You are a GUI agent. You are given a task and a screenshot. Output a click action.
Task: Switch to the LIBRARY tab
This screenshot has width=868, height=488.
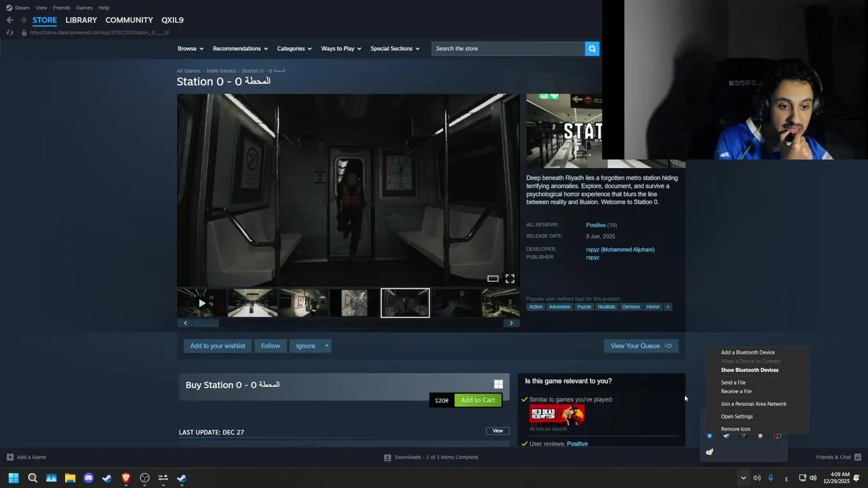tap(81, 20)
